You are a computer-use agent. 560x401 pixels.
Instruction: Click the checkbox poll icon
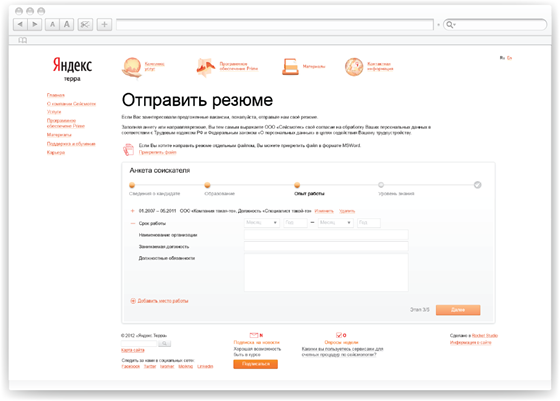(x=339, y=335)
